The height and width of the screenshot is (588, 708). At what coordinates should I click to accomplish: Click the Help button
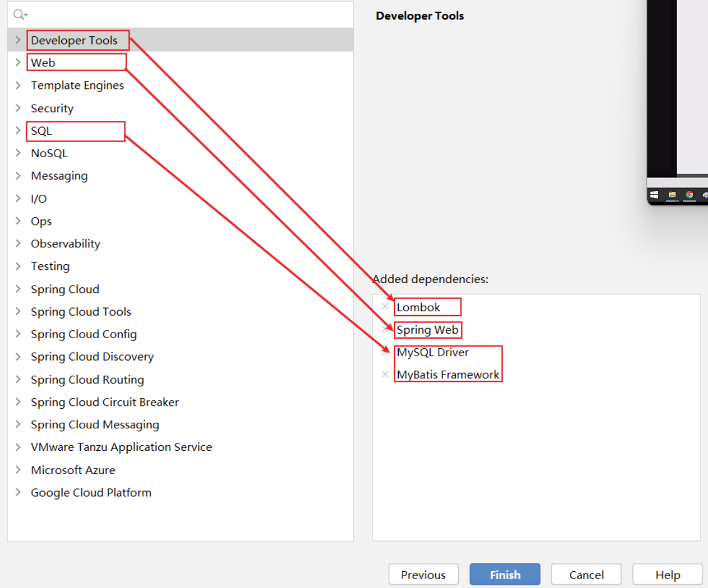coord(667,574)
